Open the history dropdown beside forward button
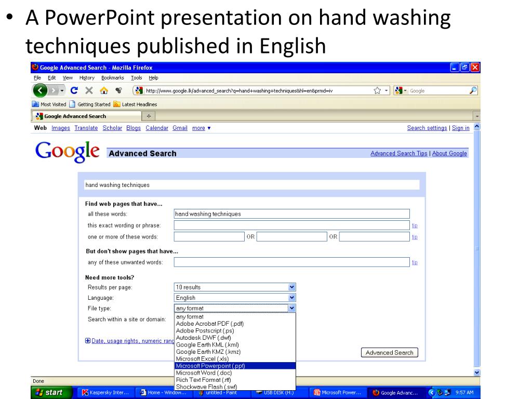 click(62, 90)
